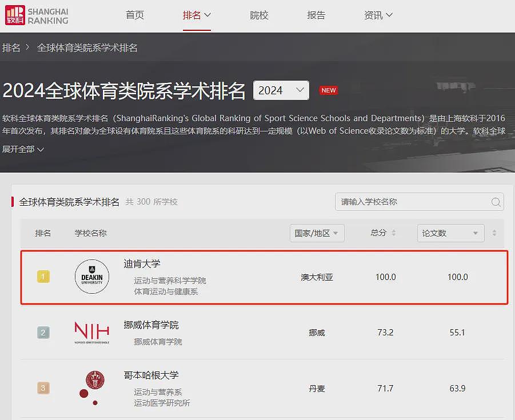Open 哥本哈根大学 school link
The width and height of the screenshot is (515, 420).
coord(151,375)
